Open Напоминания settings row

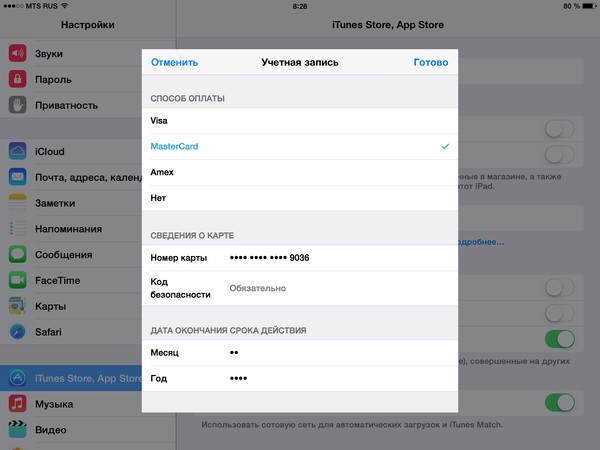71,228
